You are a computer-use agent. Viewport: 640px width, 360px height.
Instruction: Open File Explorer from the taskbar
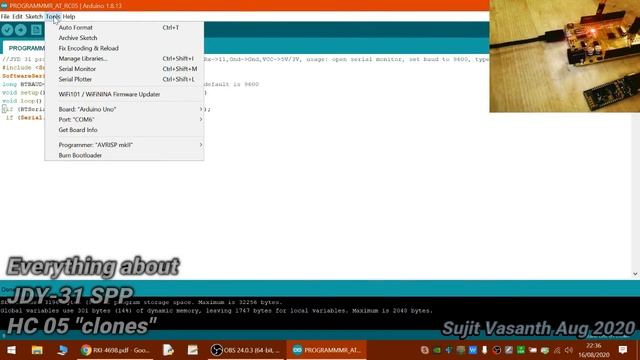(x=37, y=350)
